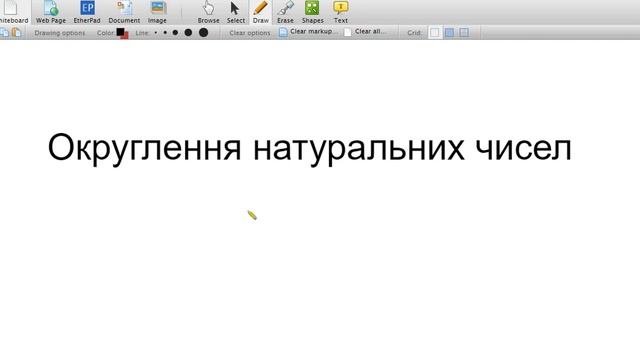Select the Text tool

(x=340, y=12)
